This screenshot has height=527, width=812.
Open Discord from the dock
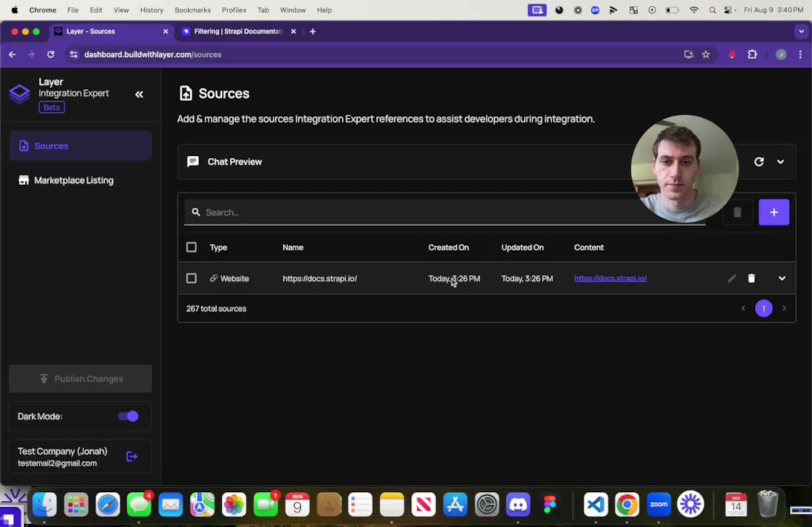click(518, 504)
